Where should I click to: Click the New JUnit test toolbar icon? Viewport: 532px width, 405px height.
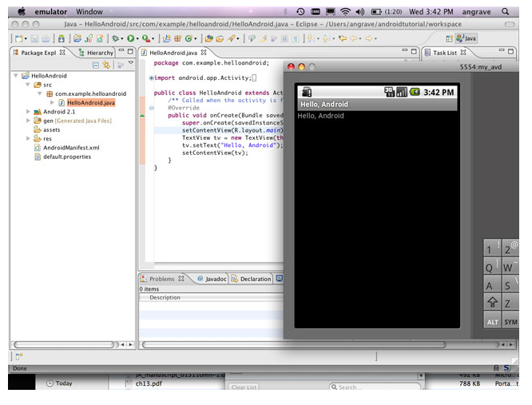(89, 38)
